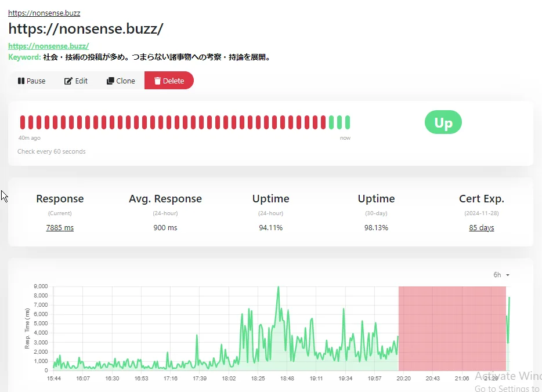
Task: Click the large https://nonsense.buzz/ page heading
Action: [85, 28]
